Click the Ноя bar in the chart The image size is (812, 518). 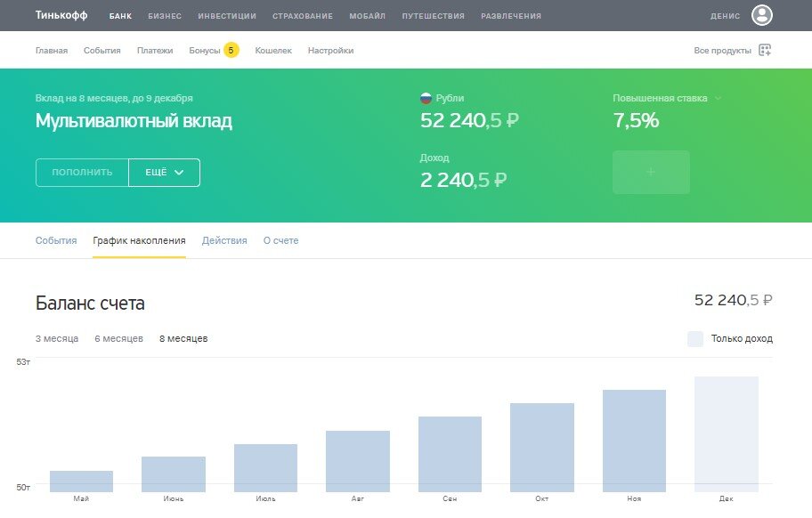tap(634, 441)
